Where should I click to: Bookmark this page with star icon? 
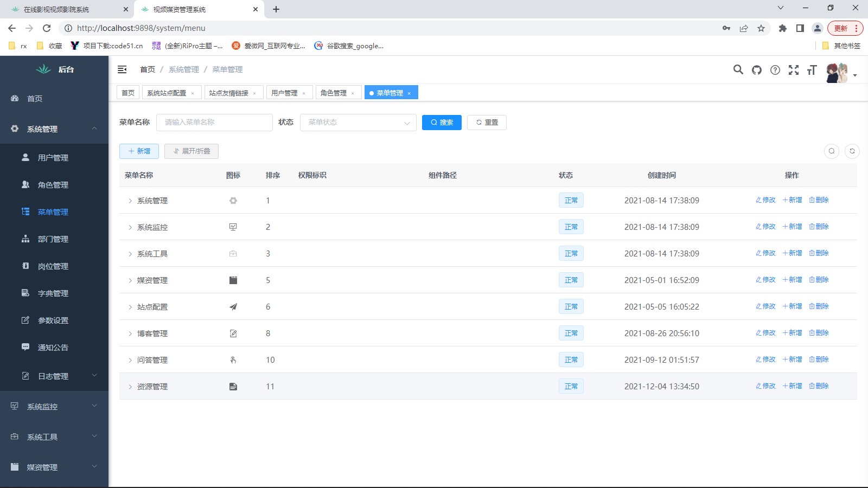761,28
